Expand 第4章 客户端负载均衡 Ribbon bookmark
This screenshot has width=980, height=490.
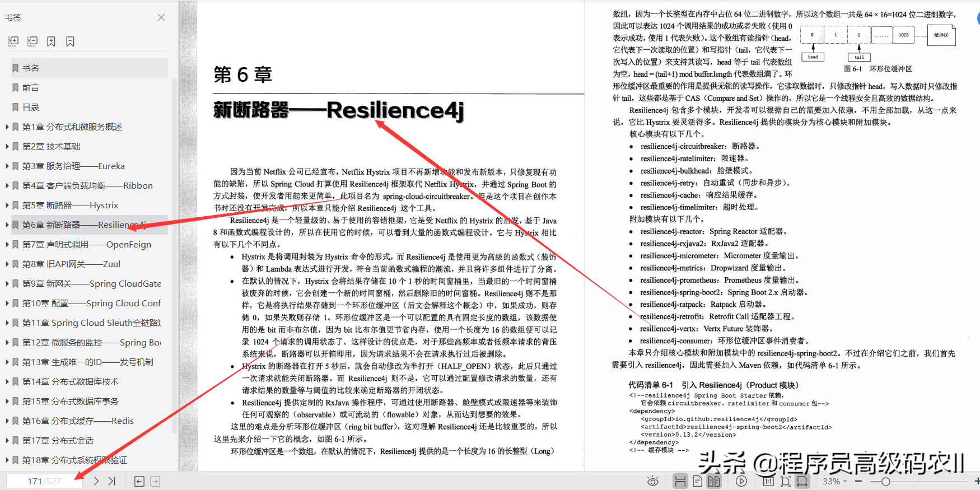[7, 185]
